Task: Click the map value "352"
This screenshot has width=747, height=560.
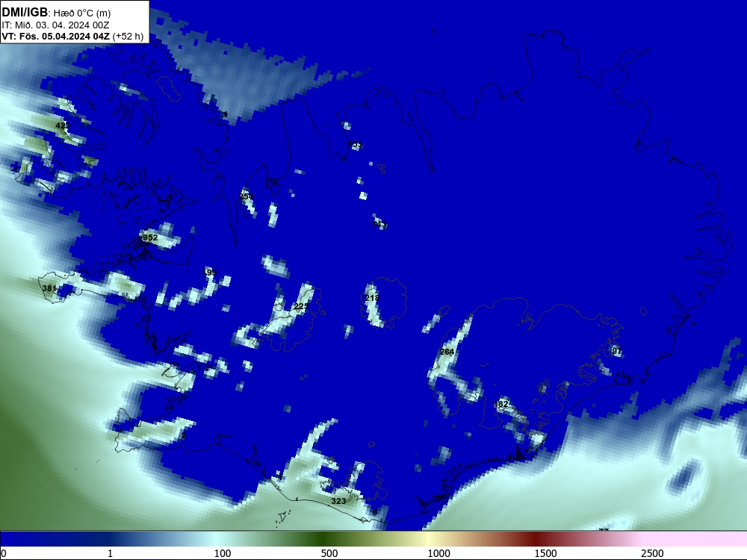Action: click(151, 237)
